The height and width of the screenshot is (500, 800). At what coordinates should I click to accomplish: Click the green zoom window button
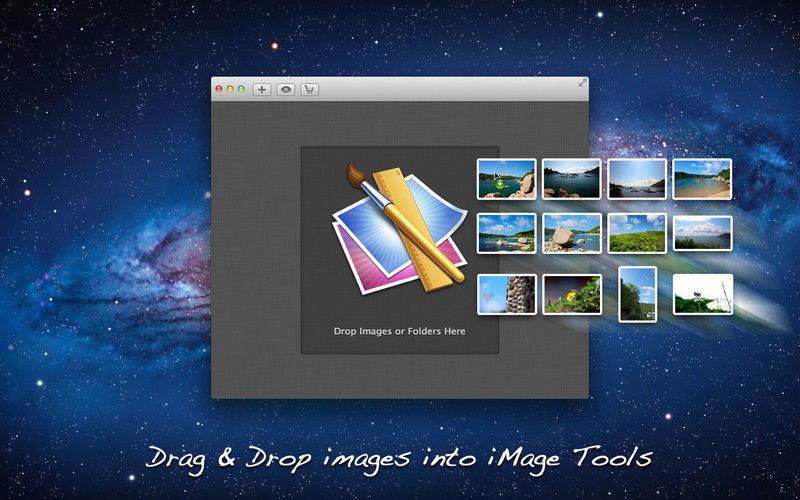tap(241, 89)
